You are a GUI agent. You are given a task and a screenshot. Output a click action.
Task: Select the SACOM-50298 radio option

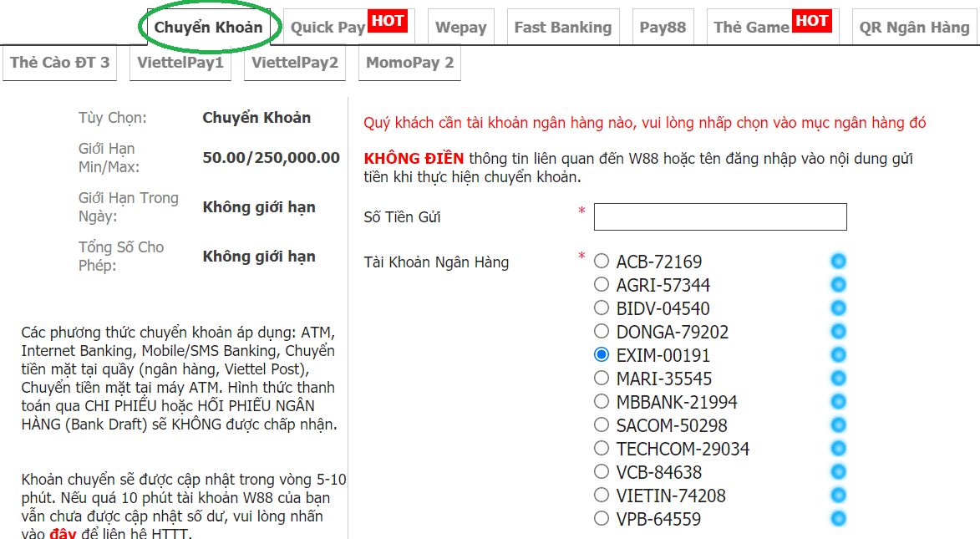pos(602,425)
